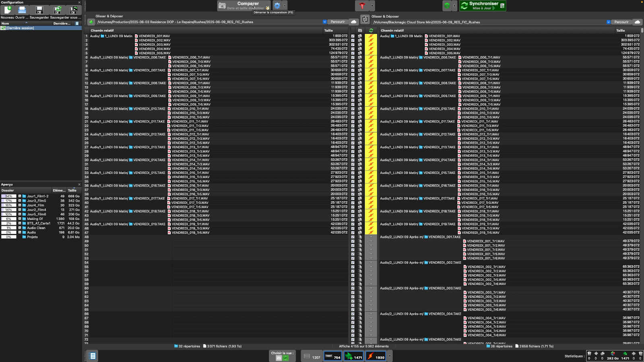This screenshot has height=362, width=644.
Task: Click the conflict category icon on row 6
Action: coord(360,58)
